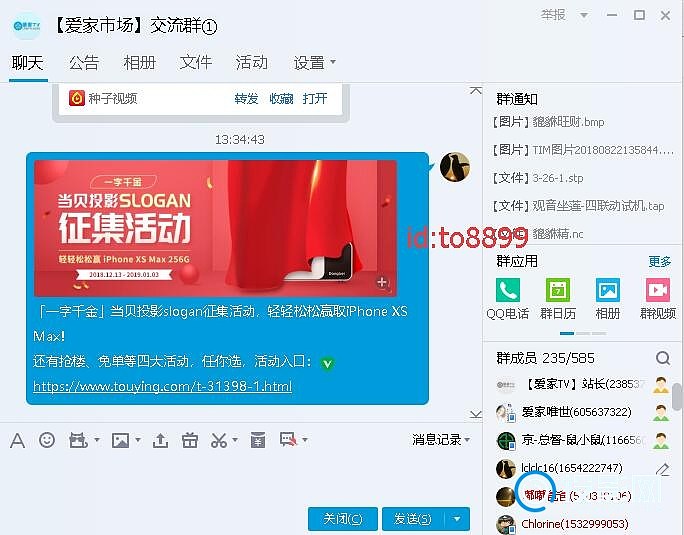Click the chat bubble tool icon
The height and width of the screenshot is (535, 684).
point(289,440)
